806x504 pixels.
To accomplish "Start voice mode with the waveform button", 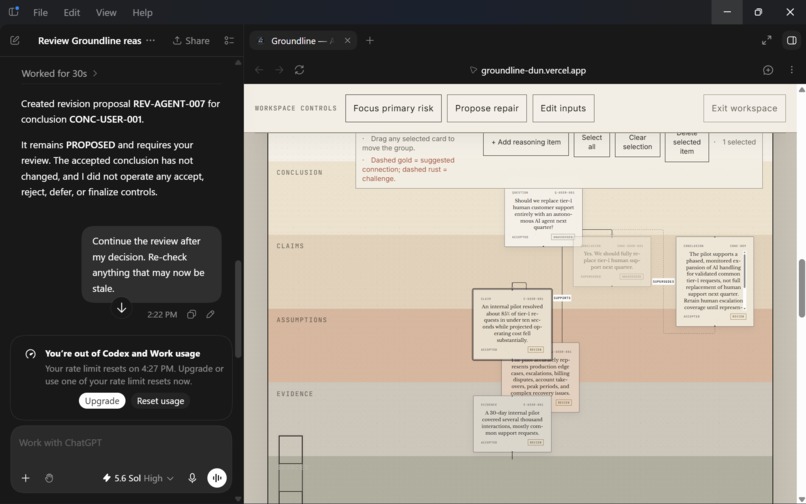I will point(217,478).
